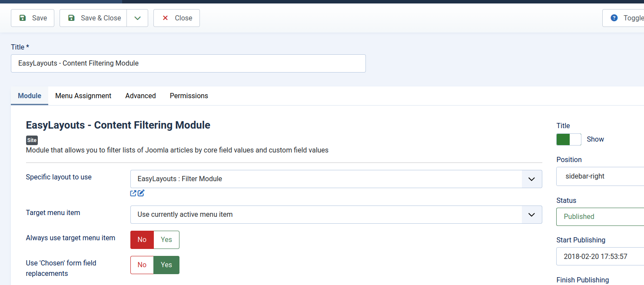Click the Close button in toolbar

click(x=176, y=18)
